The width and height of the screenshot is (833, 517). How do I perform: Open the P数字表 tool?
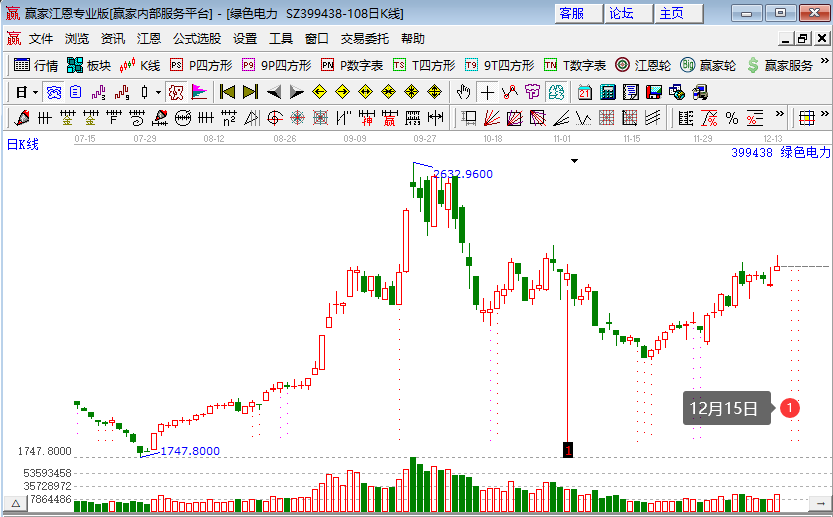[352, 65]
